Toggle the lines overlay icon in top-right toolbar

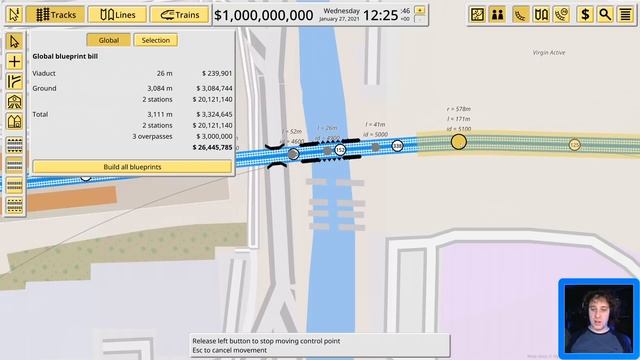(541, 15)
